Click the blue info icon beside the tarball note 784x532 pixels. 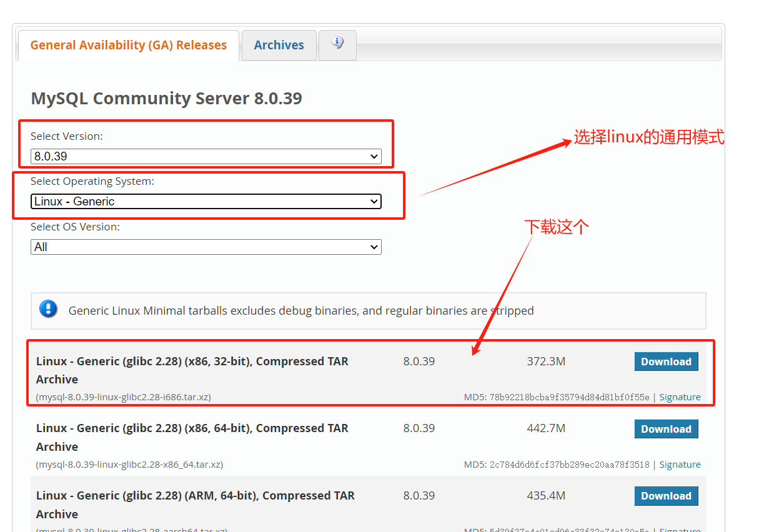click(x=48, y=309)
